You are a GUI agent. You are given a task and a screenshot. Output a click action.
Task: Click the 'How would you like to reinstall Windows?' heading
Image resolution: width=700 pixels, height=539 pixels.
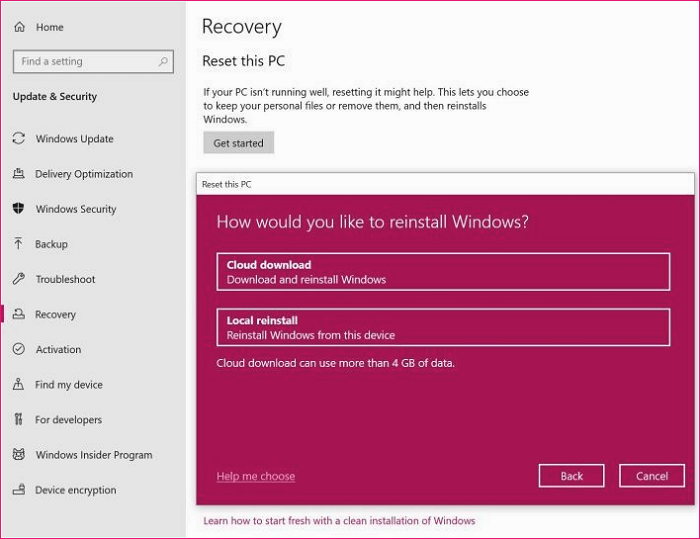[372, 222]
